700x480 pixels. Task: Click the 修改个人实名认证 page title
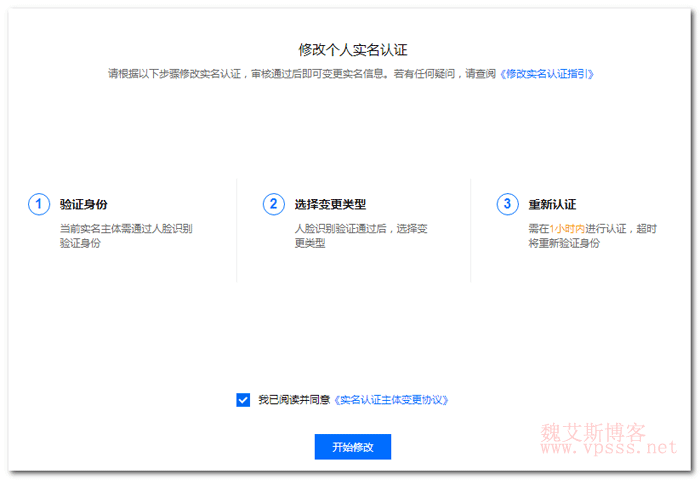(x=353, y=49)
